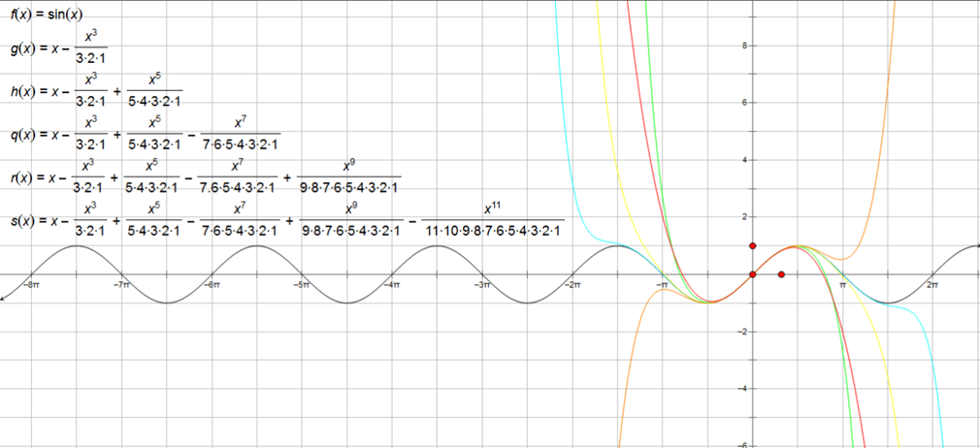Select the q(x) formula ending in x⁷ term
Image resolution: width=980 pixels, height=448 pixels.
146,135
